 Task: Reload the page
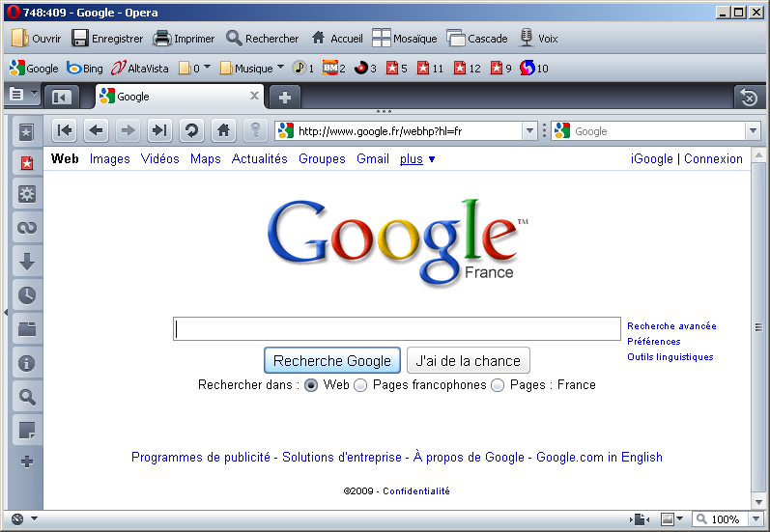pos(191,130)
